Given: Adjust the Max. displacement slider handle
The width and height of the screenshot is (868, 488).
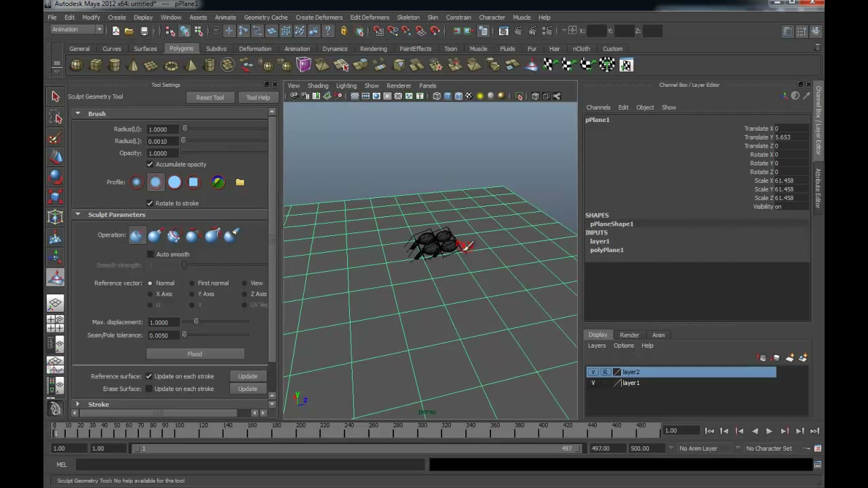Looking at the screenshot, I should [x=197, y=322].
